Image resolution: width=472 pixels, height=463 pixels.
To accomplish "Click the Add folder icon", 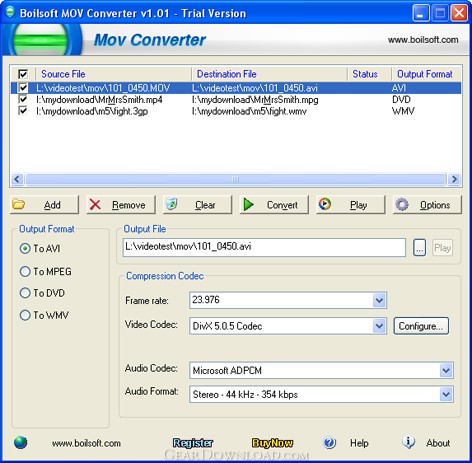I will pos(19,204).
